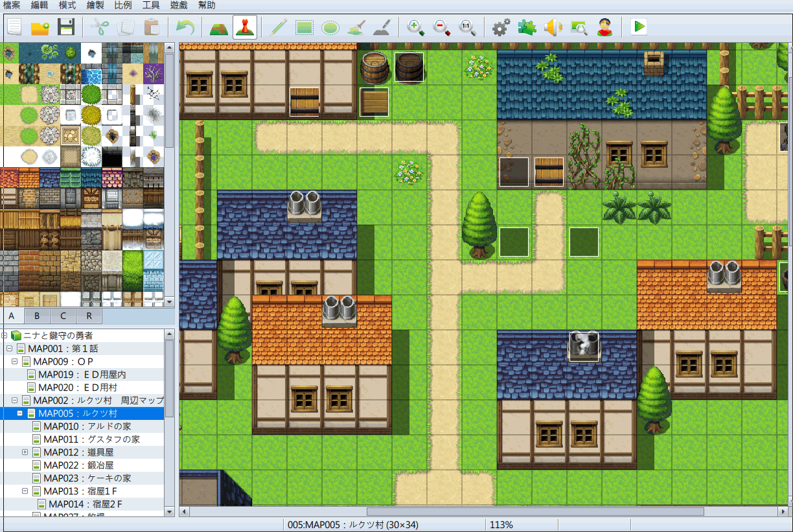Open the 檔案 menu

coord(12,5)
